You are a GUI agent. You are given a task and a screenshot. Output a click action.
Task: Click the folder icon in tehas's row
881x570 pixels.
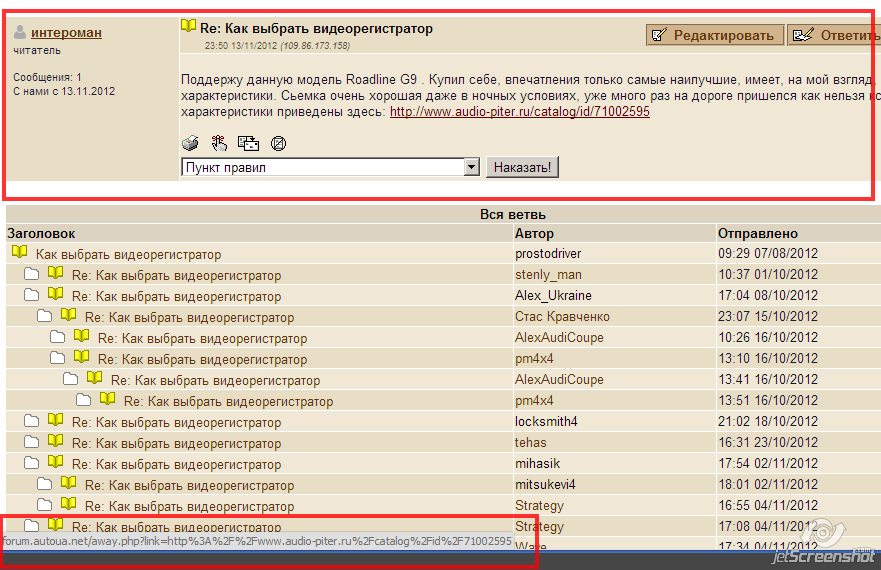click(x=31, y=442)
